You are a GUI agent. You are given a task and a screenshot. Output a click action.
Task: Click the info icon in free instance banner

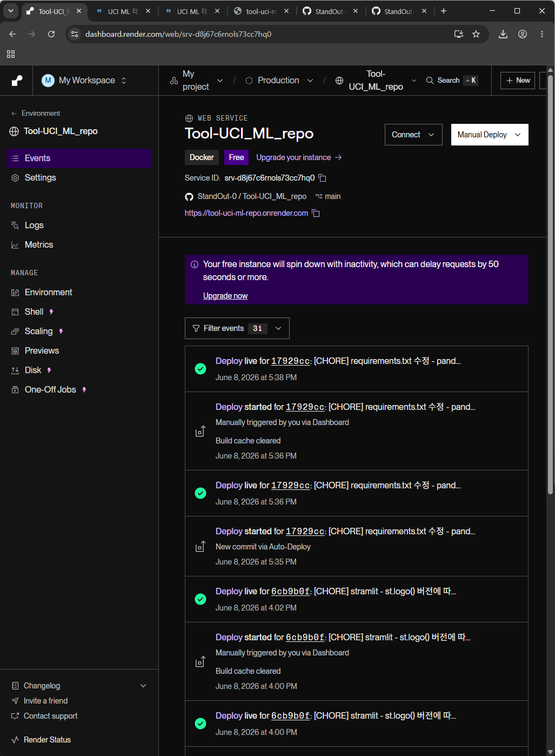point(195,264)
